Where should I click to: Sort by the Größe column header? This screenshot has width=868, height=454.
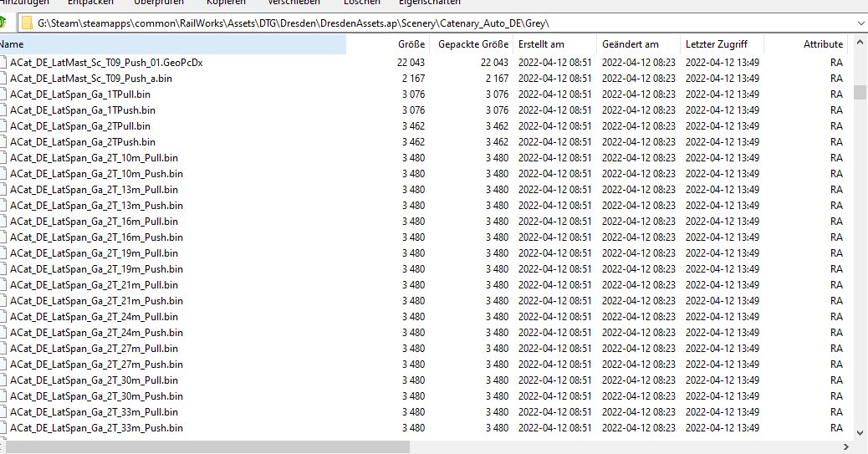coord(387,44)
